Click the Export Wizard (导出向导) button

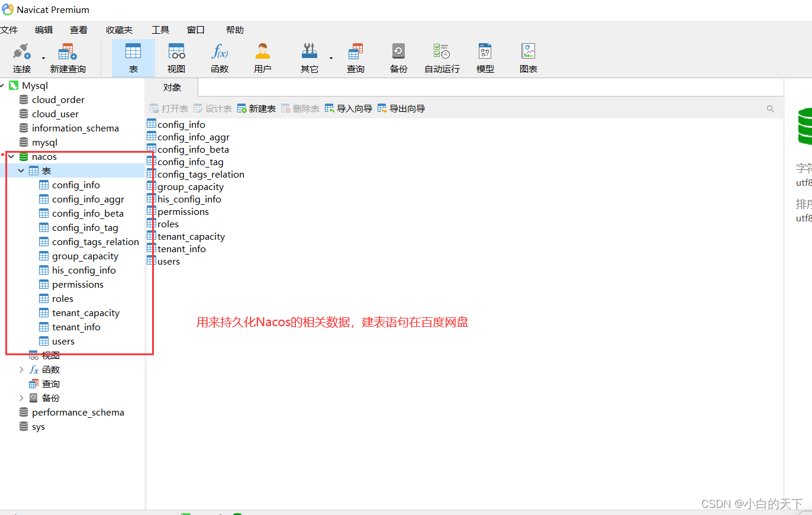coord(401,109)
